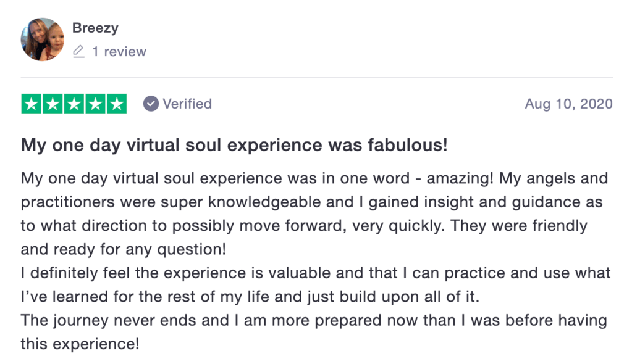Click the 'Verified' label text
The image size is (632, 364).
(x=187, y=104)
